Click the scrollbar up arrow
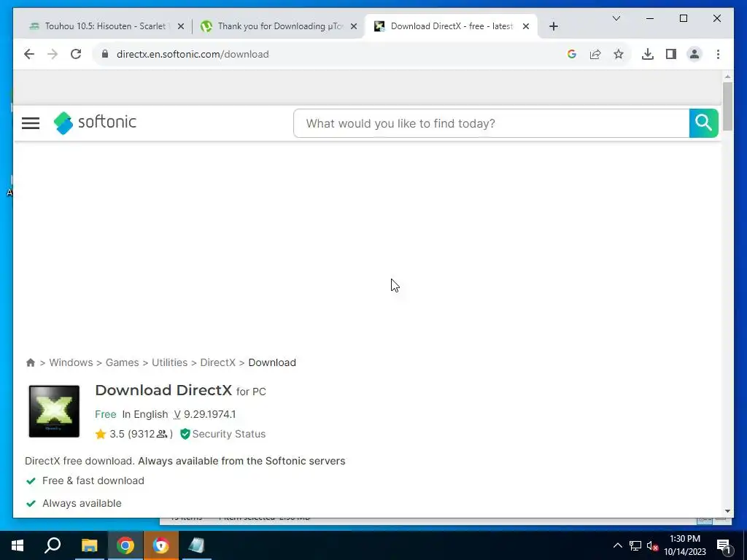 pyautogui.click(x=727, y=76)
